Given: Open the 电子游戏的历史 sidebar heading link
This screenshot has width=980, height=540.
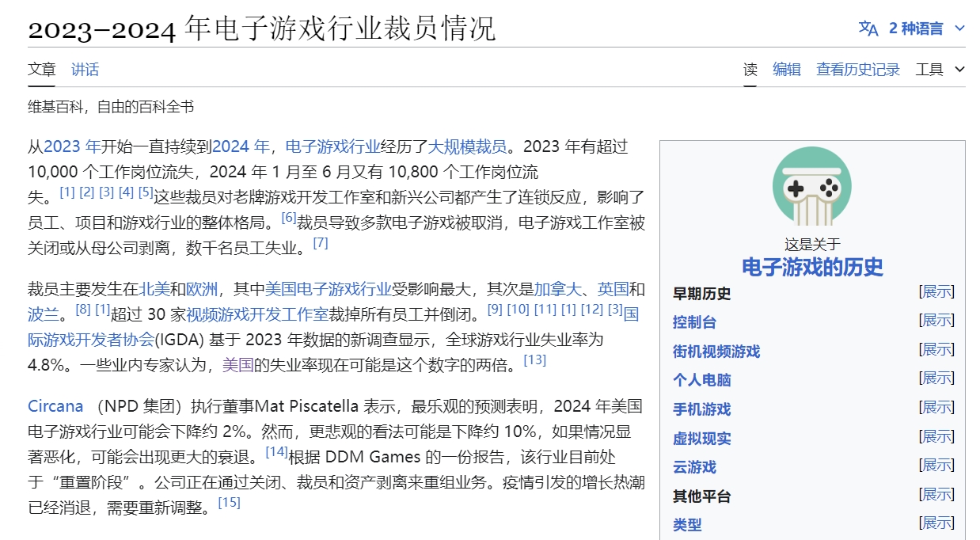Looking at the screenshot, I should point(812,267).
